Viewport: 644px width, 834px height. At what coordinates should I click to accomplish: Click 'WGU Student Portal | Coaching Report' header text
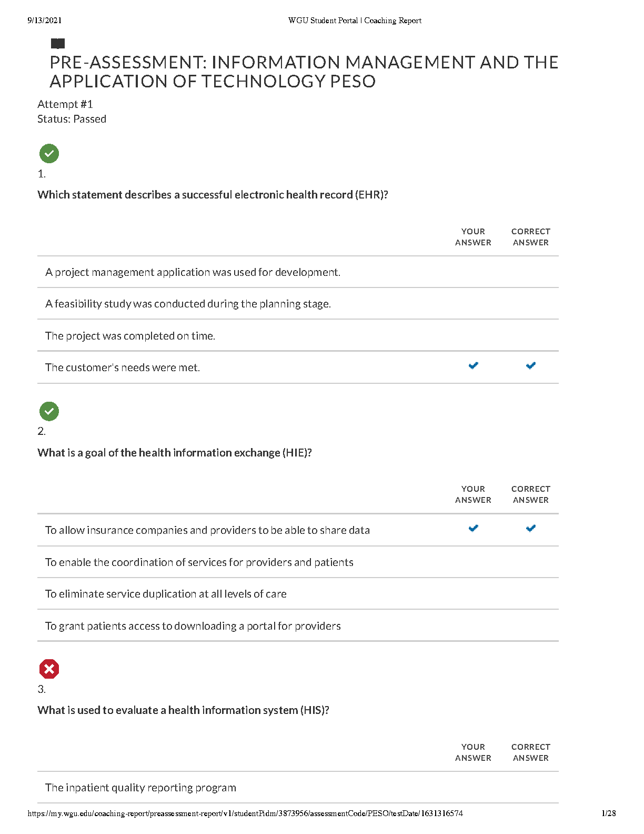click(x=355, y=21)
